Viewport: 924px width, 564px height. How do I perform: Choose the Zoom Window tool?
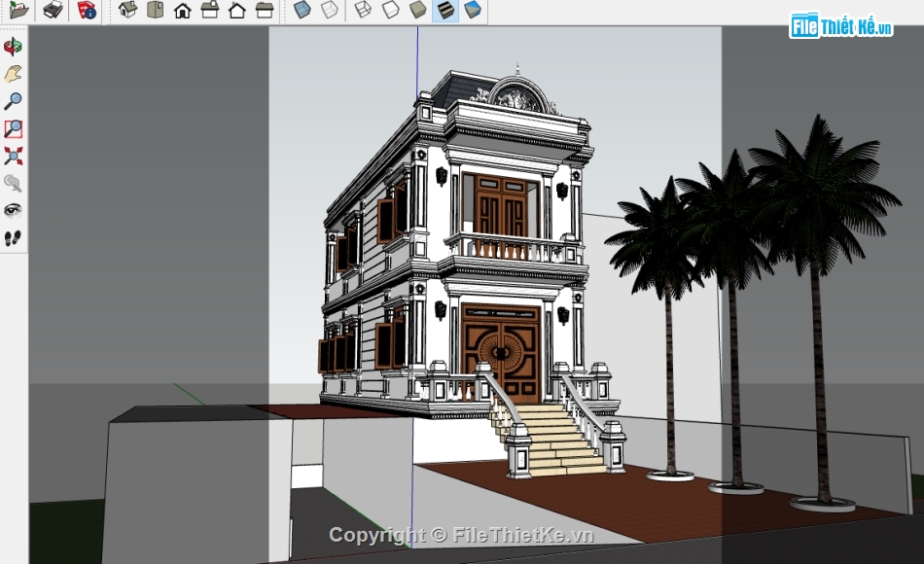pos(13,128)
